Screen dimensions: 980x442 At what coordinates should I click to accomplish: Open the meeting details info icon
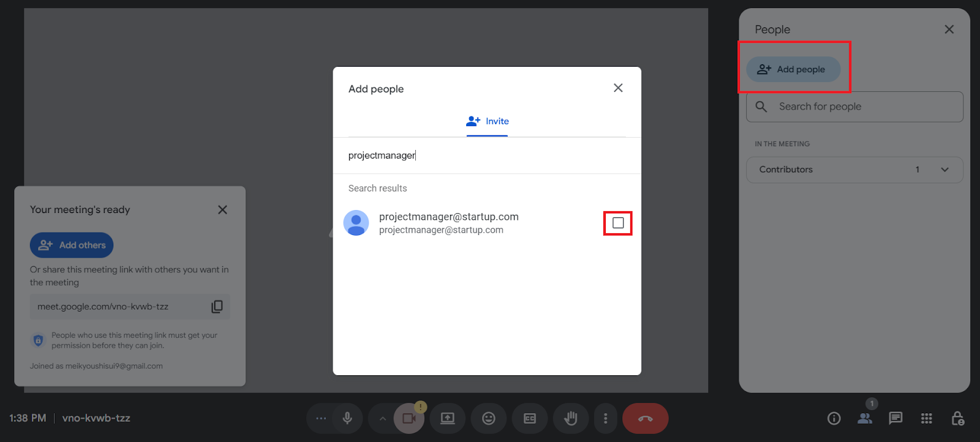834,419
